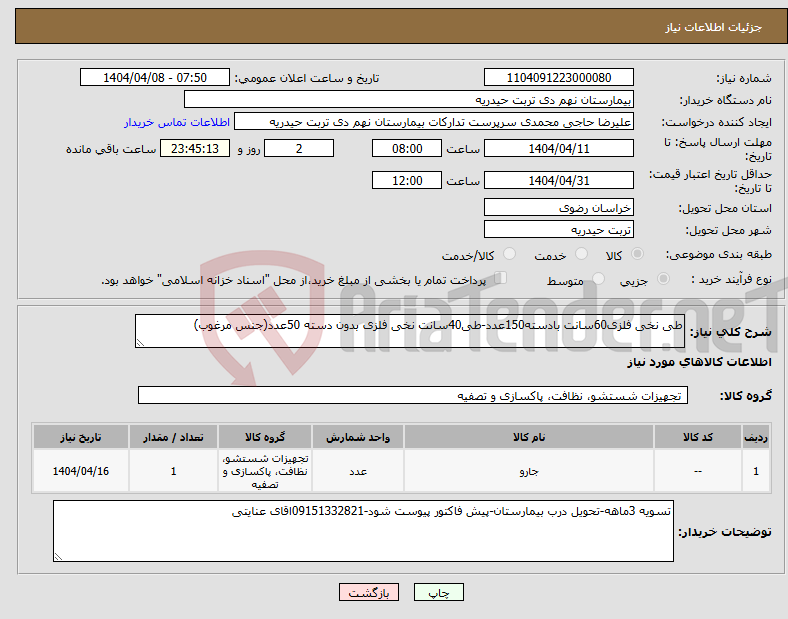Open اطلاعات تماس خریدار link
The image size is (788, 619).
177,122
